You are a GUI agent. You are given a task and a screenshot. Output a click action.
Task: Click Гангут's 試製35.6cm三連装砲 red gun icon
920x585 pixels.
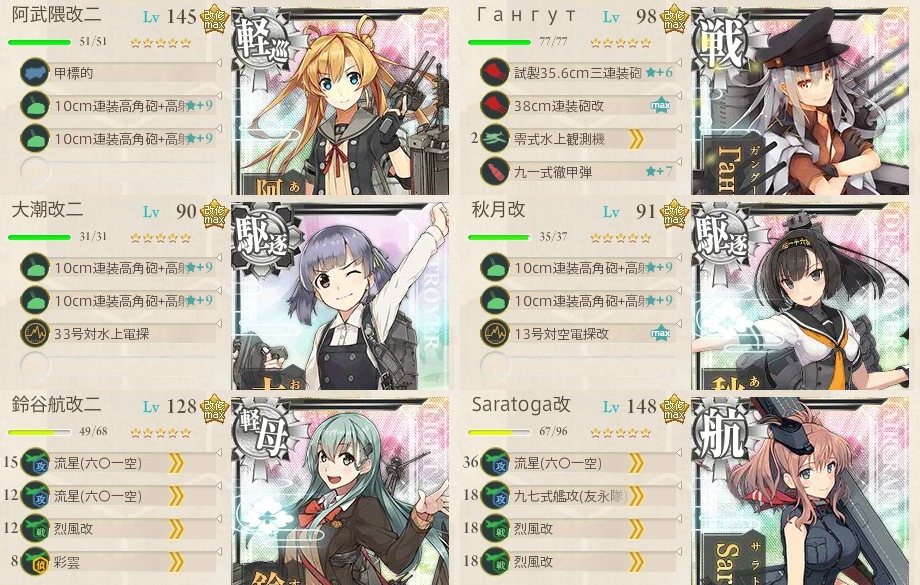[495, 73]
